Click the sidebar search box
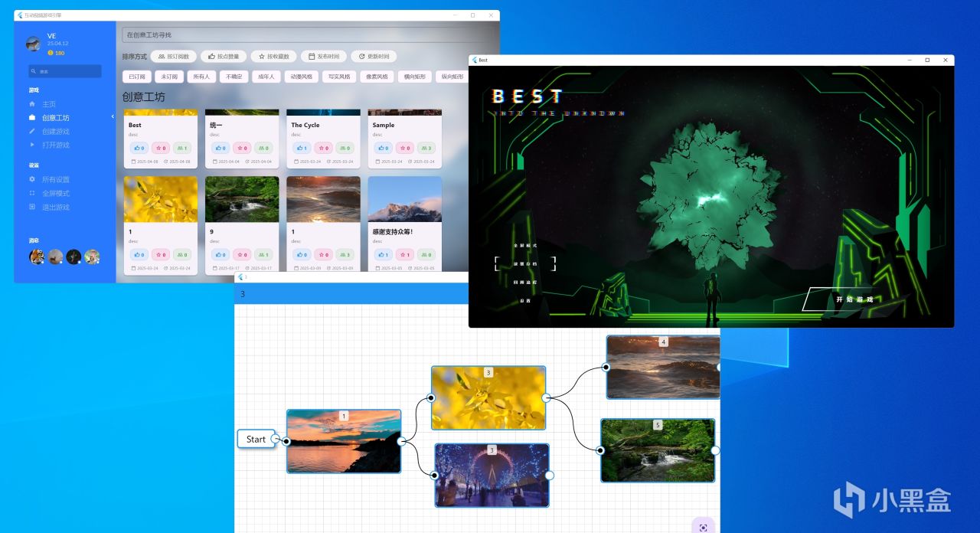The width and height of the screenshot is (980, 533). 64,71
